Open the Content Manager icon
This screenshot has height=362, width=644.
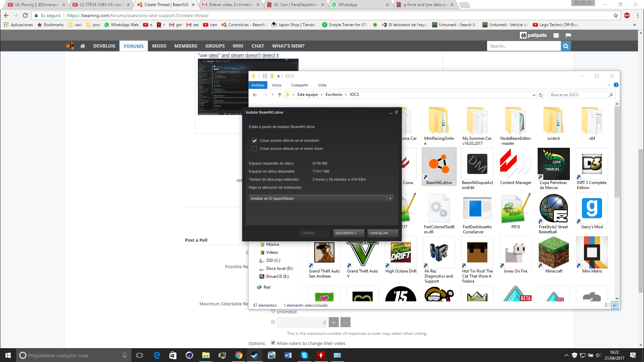516,167
